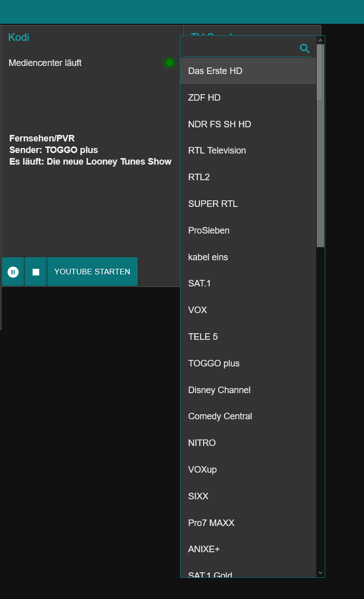This screenshot has height=599, width=364.
Task: Choose Pro7 MAXX in dropdown
Action: click(x=248, y=523)
